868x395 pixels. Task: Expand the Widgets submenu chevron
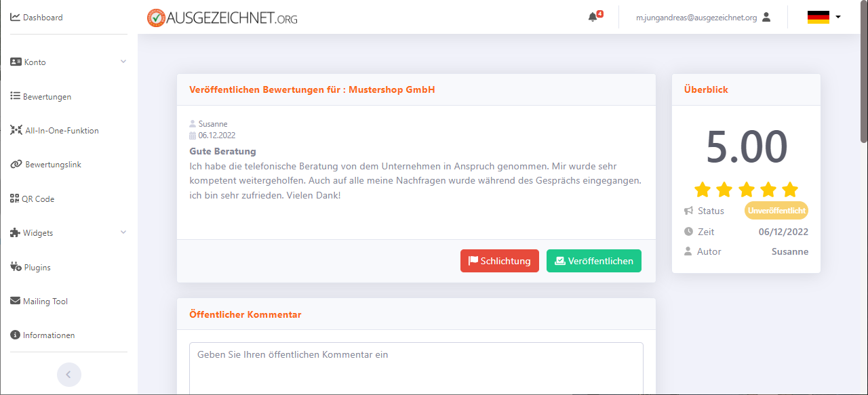point(123,232)
